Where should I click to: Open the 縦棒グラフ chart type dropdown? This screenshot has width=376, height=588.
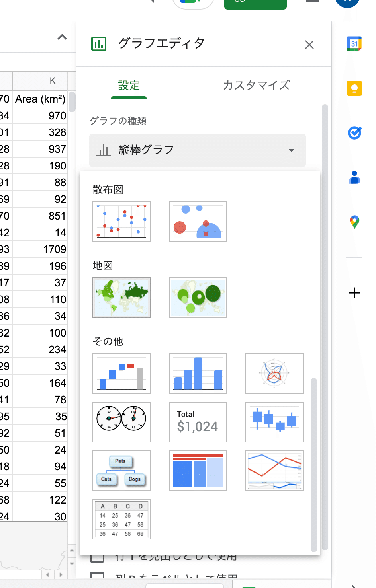[197, 150]
